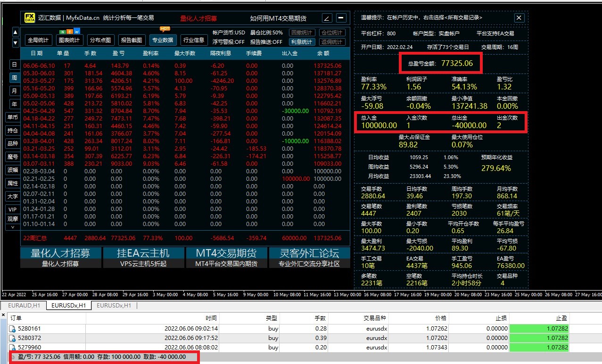Open the 图表统计 tab
Viewport: 602px width, 364px height.
click(x=69, y=40)
